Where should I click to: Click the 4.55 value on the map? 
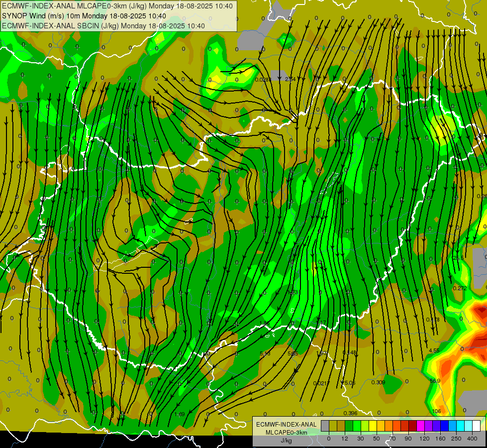coord(434,350)
